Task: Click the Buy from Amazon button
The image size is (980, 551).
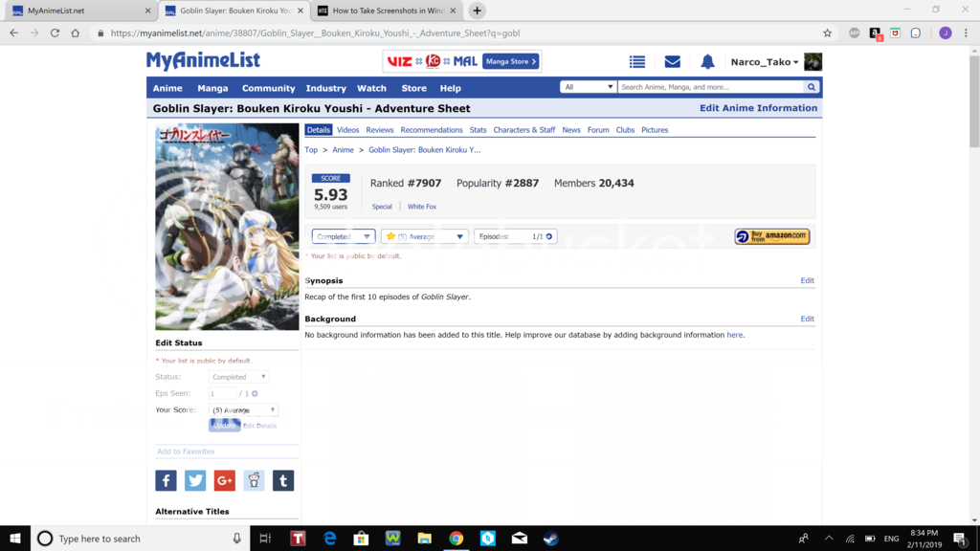Action: pos(772,236)
